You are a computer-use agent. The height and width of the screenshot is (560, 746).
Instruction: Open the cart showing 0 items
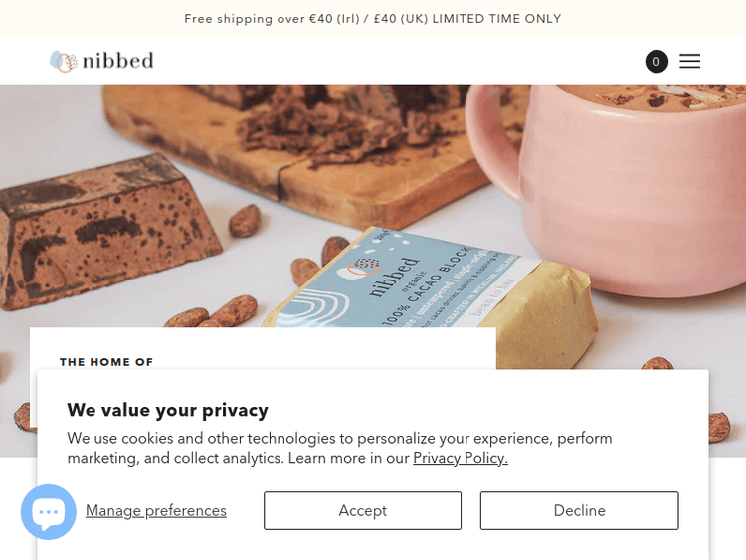tap(656, 62)
